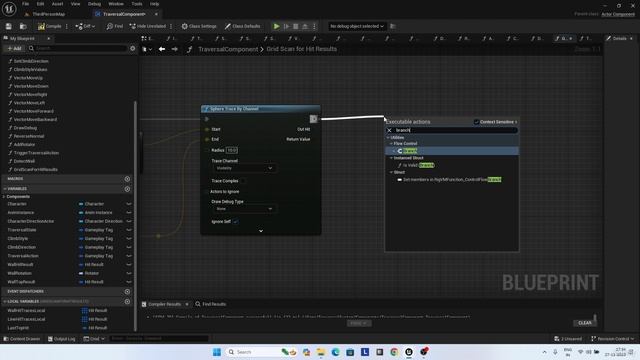Viewport: 640px width, 360px height.
Task: Expand the Sphere Trace node's advanced pins arrow
Action: pyautogui.click(x=261, y=231)
